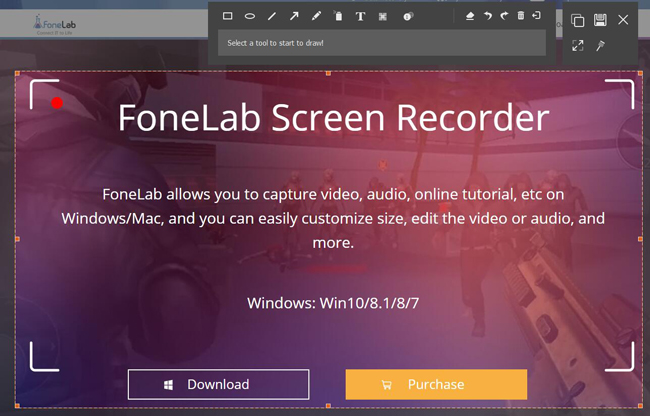
Task: Copy the snapshot to clipboard
Action: [577, 20]
